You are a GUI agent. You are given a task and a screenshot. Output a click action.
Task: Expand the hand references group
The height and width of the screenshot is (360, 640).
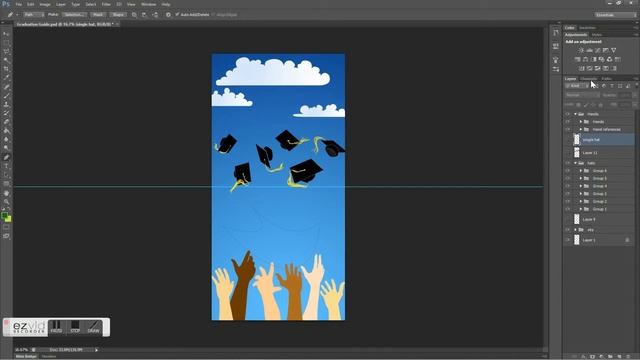click(581, 129)
